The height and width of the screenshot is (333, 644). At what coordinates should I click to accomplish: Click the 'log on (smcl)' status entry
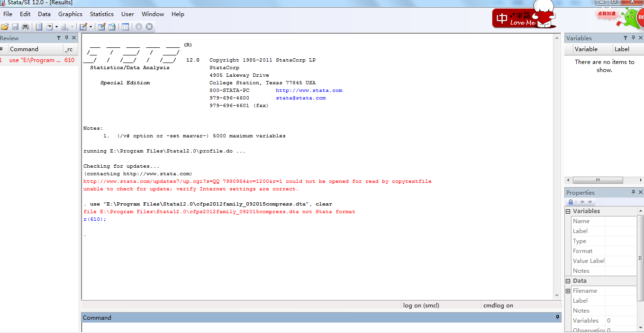pyautogui.click(x=421, y=306)
